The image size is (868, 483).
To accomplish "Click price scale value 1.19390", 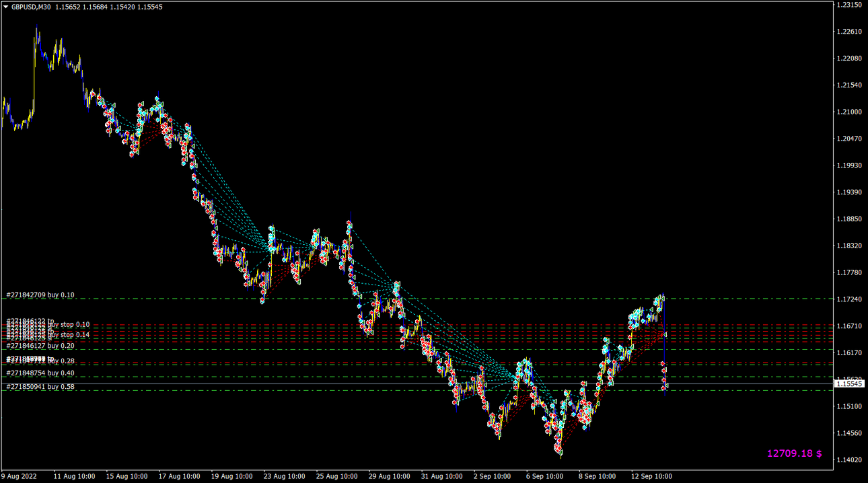I will click(848, 192).
